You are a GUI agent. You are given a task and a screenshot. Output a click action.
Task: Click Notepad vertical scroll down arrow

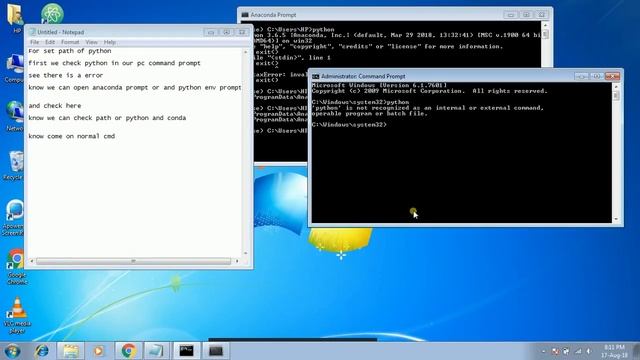pos(246,253)
